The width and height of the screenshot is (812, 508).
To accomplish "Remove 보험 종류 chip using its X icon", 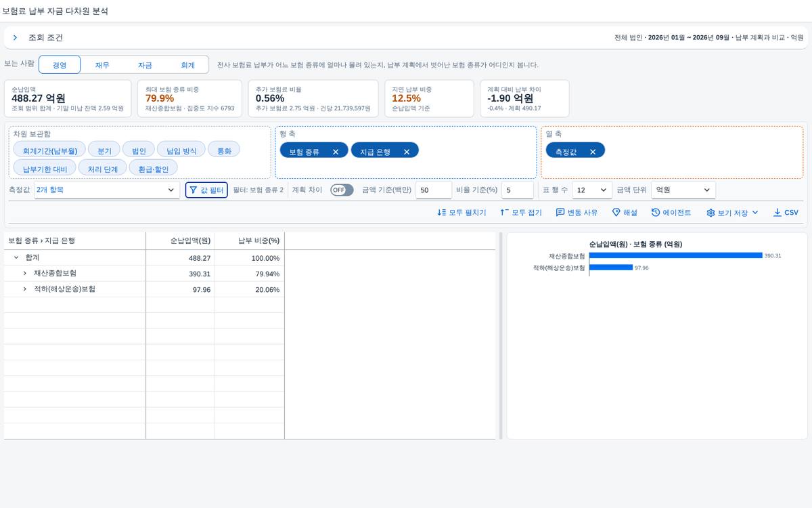I will [x=336, y=152].
